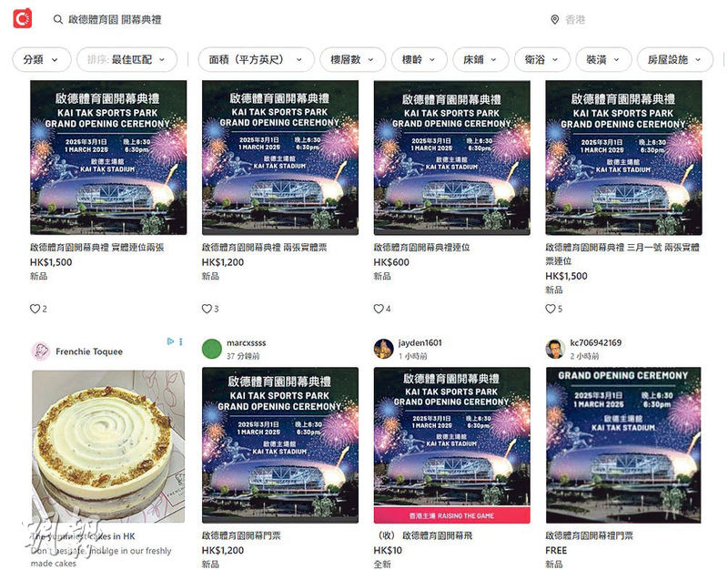
Task: Click the Carousell logo icon
Action: [x=22, y=18]
